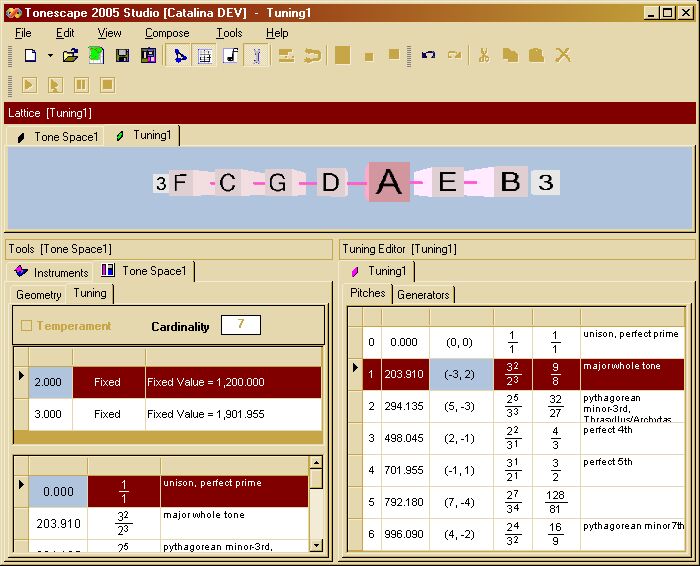This screenshot has height=566, width=700.
Task: Toggle the lattice view toolbar icon
Action: point(179,56)
